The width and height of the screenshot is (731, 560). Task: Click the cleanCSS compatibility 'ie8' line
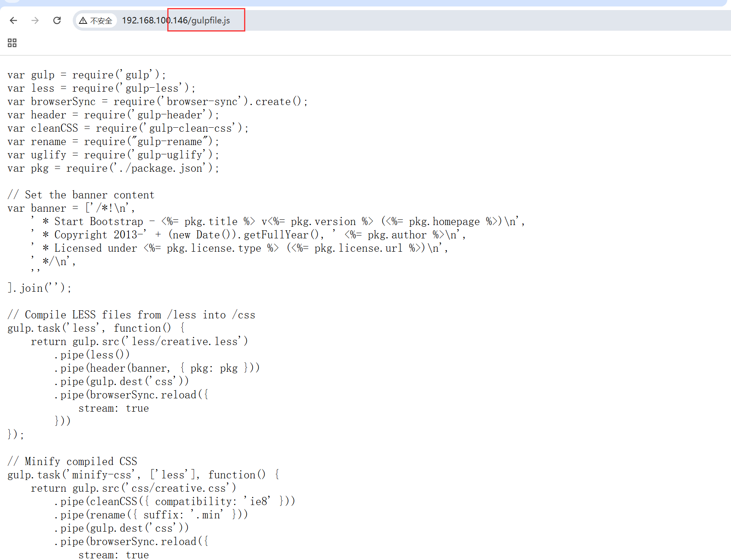[x=175, y=501]
